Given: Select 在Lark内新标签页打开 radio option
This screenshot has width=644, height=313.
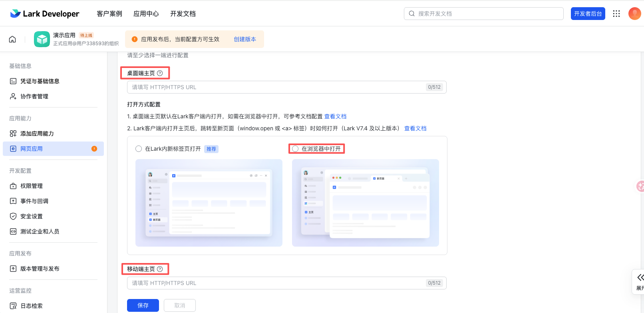Looking at the screenshot, I should [x=139, y=149].
